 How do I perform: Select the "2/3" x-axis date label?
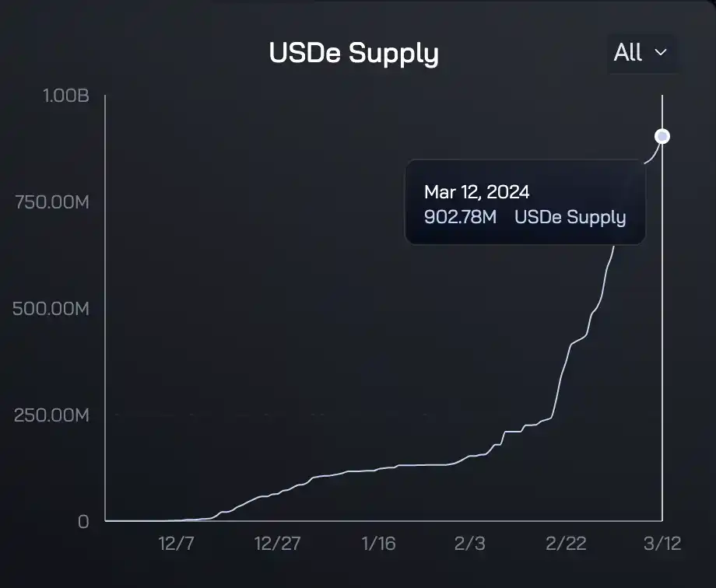[469, 544]
